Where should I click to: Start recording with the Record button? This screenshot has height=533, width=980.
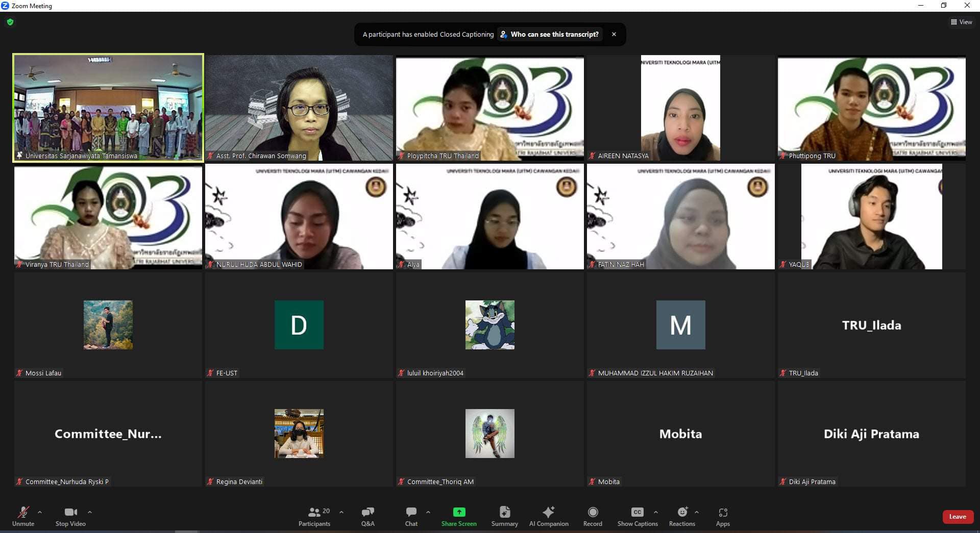click(593, 516)
